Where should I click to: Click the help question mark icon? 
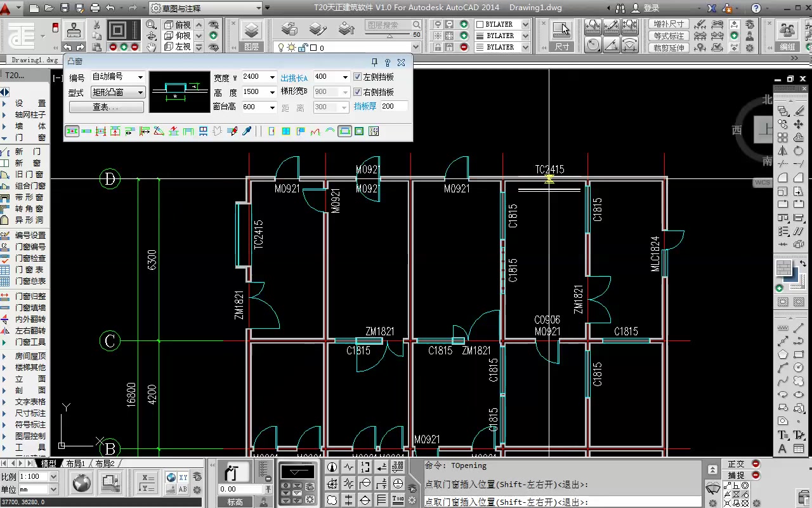pos(756,8)
